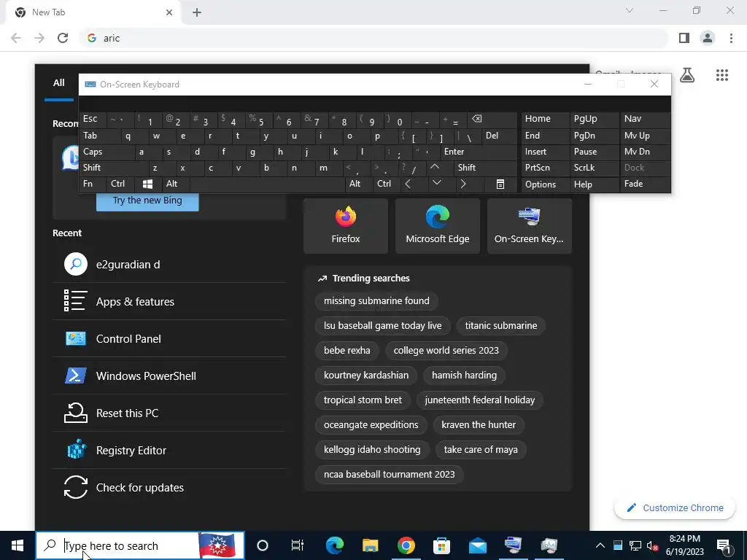Show hidden tray icons chevron
Screen dimensions: 747x560
point(600,545)
